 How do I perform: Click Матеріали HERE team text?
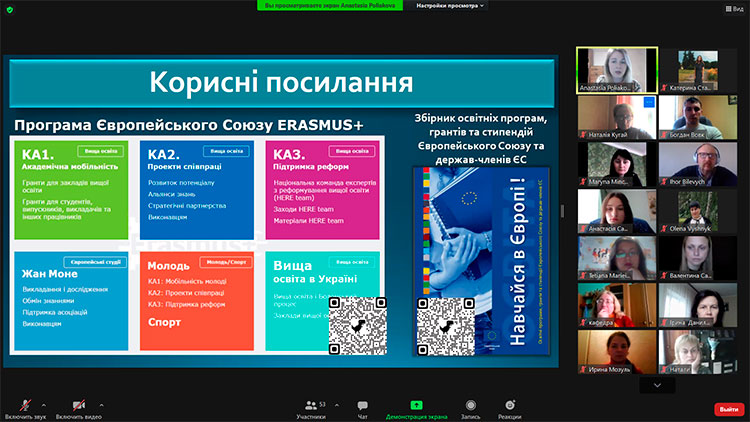pos(309,221)
